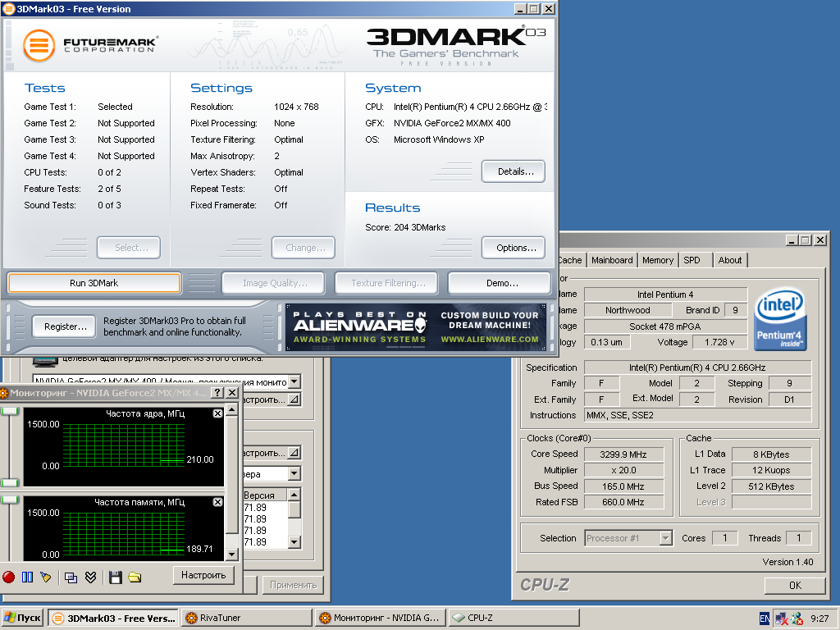Switch to 3DMark03 taskbar button
The height and width of the screenshot is (630, 840).
point(113,618)
